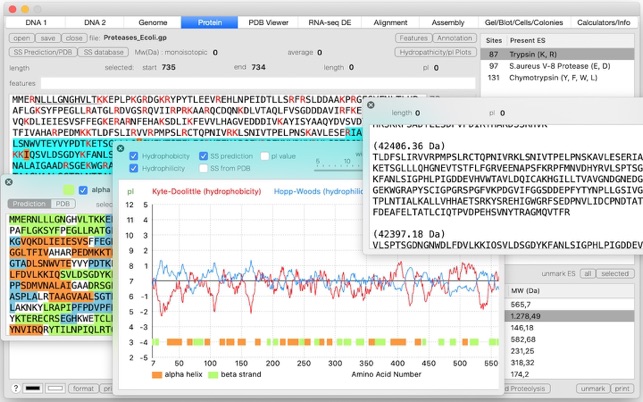Viewport: 643px width, 402px height.
Task: Close the secondary structure prediction panel
Action: click(x=9, y=182)
